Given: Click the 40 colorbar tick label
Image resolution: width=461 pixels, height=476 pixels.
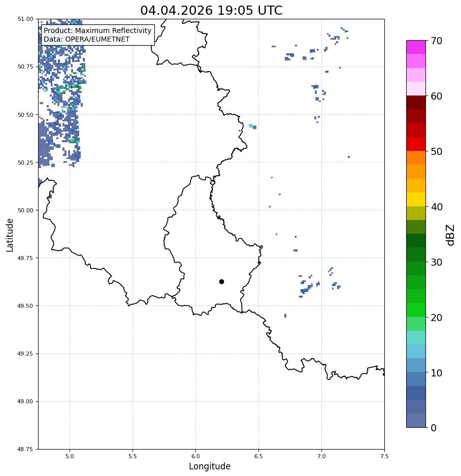Looking at the screenshot, I should click(437, 207).
